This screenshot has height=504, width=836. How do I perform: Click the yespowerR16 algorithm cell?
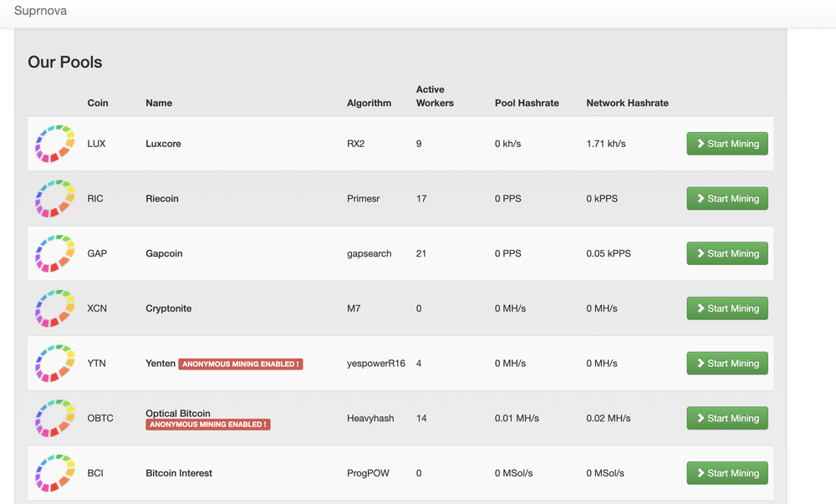click(x=376, y=363)
